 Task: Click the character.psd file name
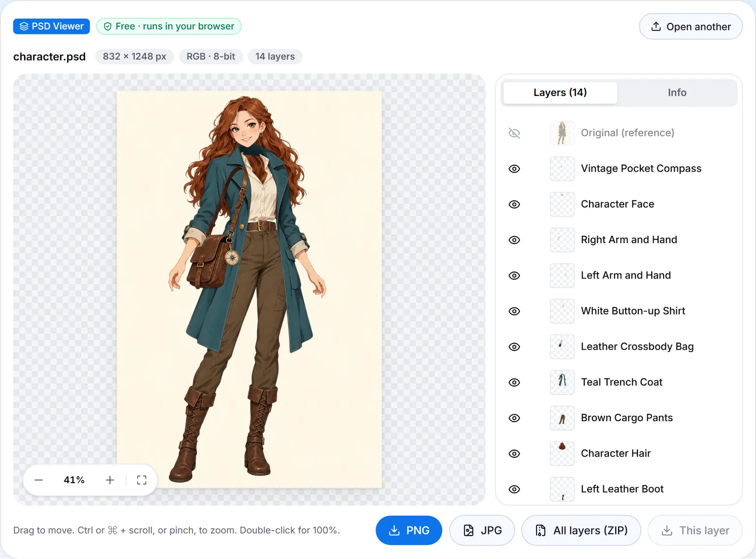(49, 57)
